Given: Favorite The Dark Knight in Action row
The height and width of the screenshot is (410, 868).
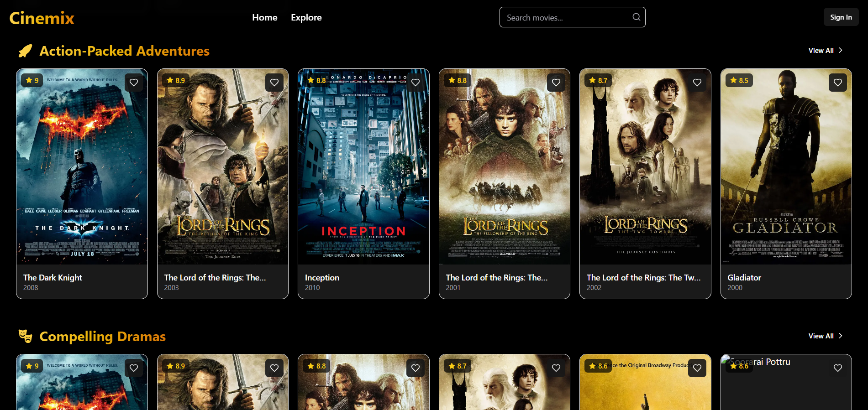Looking at the screenshot, I should coord(134,83).
